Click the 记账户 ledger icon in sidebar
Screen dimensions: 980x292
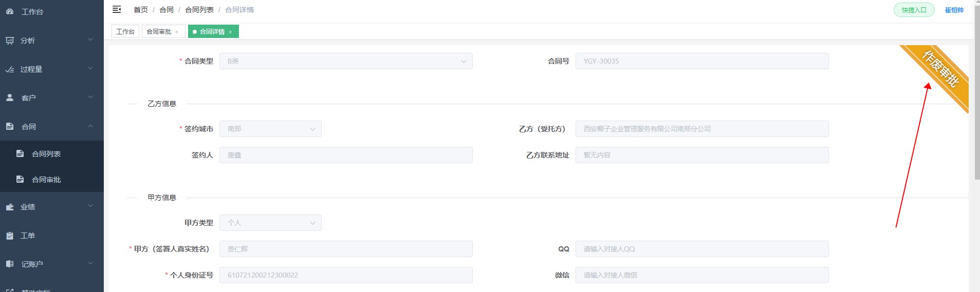(x=10, y=264)
